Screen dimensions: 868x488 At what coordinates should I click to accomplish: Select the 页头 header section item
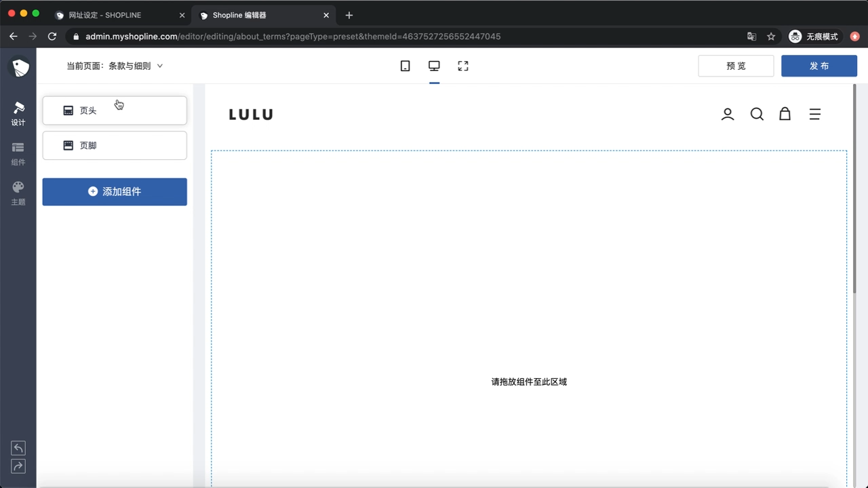[115, 110]
